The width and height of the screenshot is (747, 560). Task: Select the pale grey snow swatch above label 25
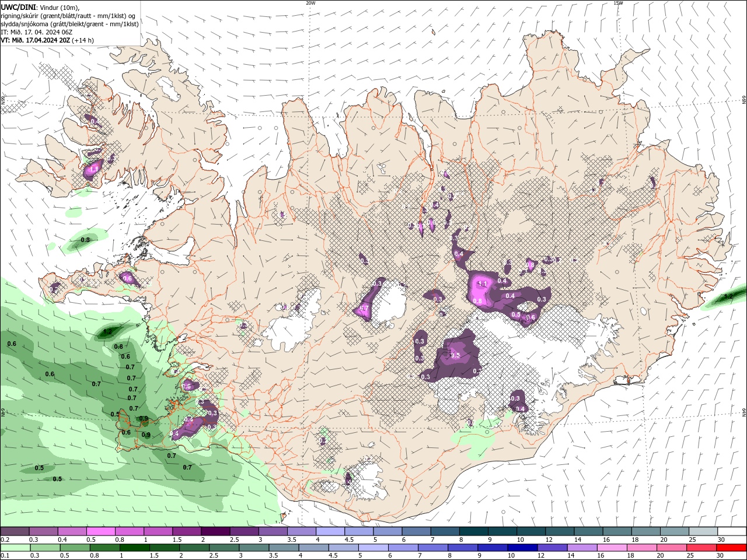point(703,531)
